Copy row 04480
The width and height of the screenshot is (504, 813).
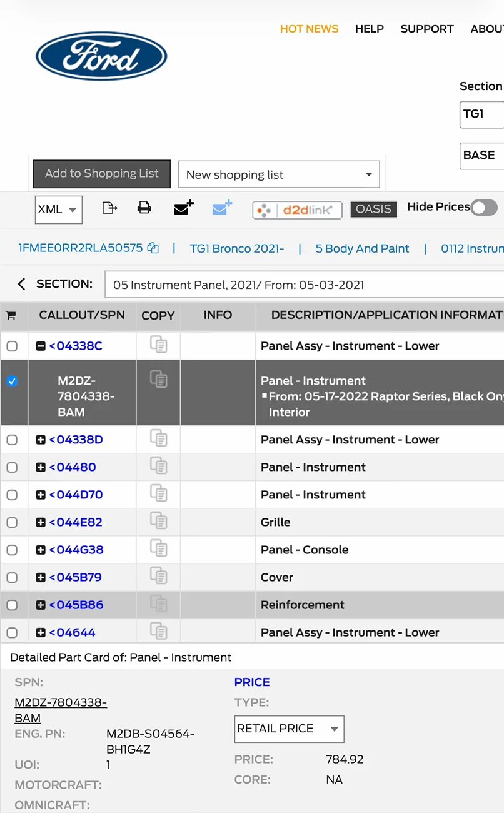[x=158, y=465]
